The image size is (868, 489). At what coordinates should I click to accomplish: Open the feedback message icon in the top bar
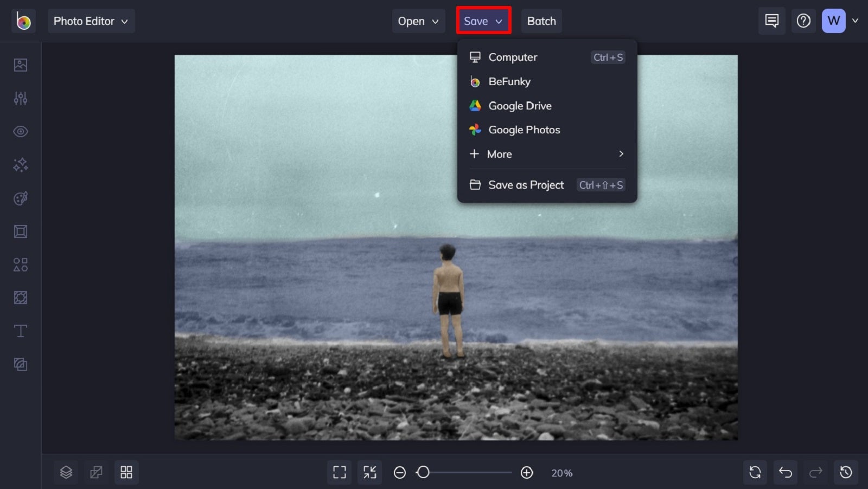pyautogui.click(x=771, y=21)
